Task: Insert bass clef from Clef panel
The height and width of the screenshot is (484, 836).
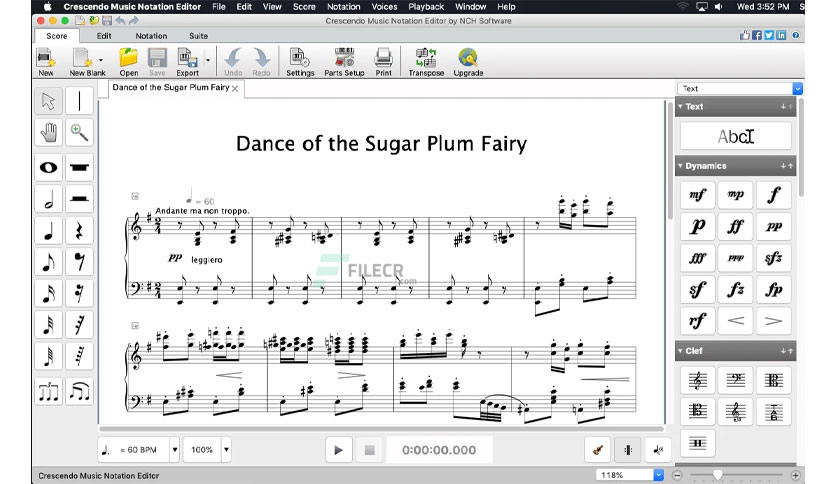Action: (735, 380)
